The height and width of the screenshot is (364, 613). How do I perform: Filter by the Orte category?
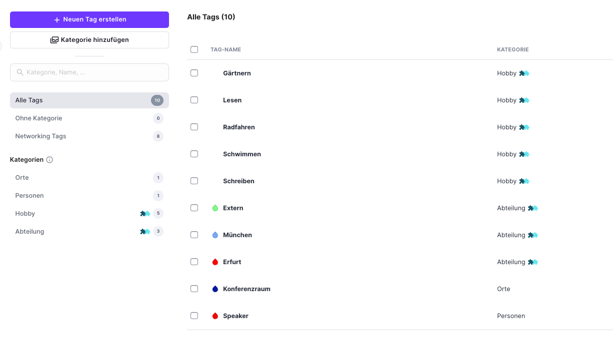click(x=89, y=178)
